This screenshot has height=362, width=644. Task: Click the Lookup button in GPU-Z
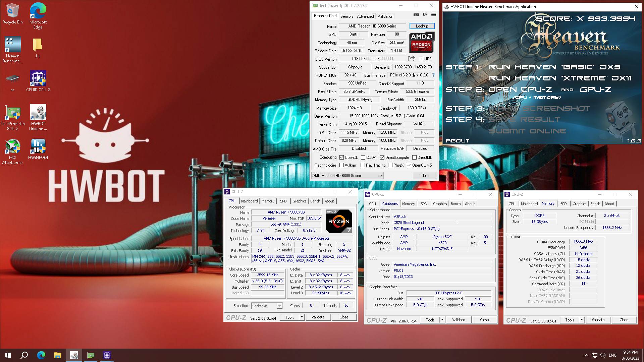point(422,26)
